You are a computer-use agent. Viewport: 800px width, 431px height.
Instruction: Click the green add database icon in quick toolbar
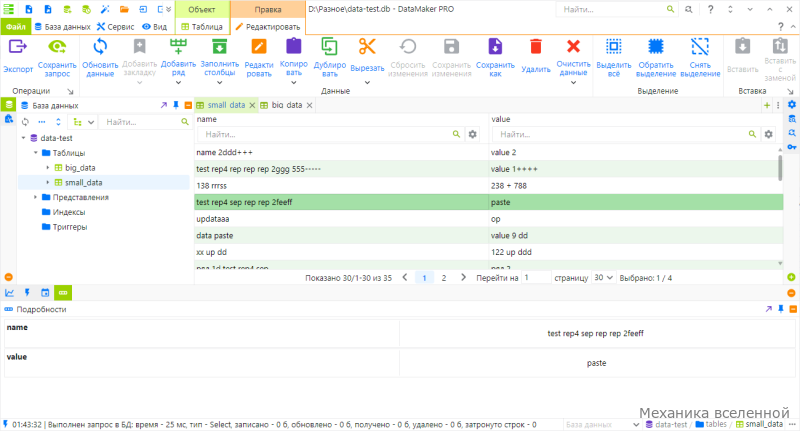pos(67,9)
